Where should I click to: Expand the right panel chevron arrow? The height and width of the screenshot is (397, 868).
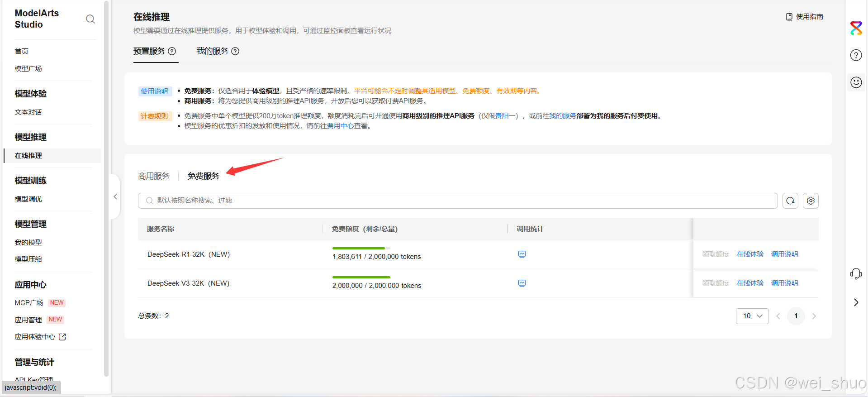pos(856,302)
